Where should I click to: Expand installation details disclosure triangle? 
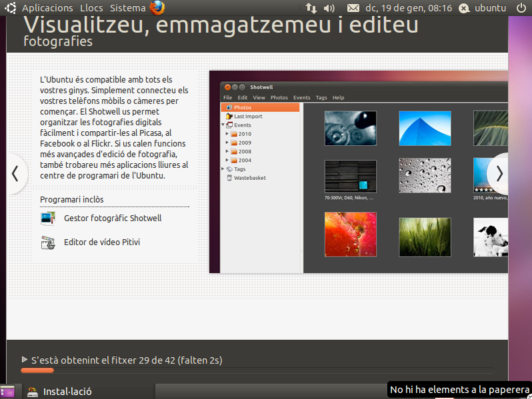click(x=25, y=359)
